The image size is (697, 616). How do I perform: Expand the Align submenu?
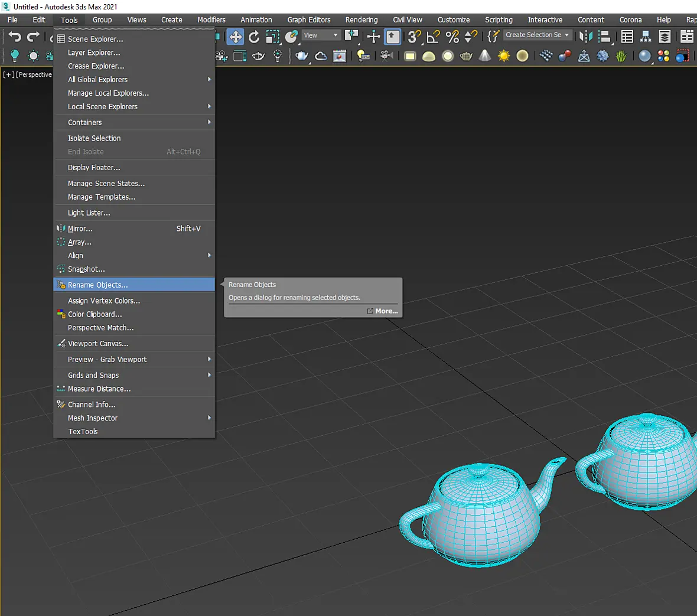point(134,256)
